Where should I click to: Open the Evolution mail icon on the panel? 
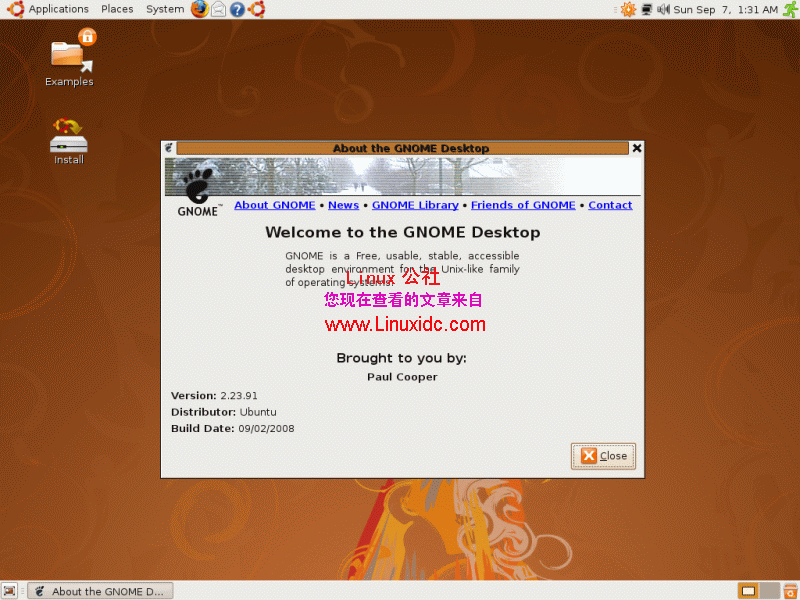[217, 8]
